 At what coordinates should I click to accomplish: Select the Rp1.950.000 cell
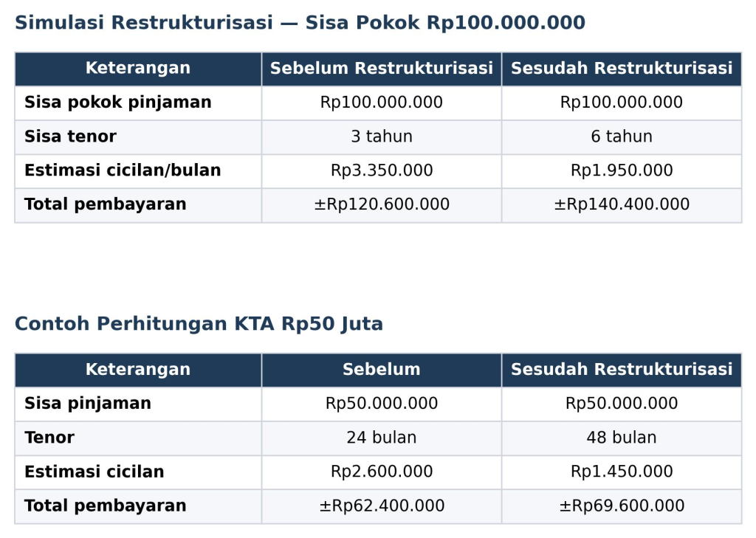click(x=622, y=170)
